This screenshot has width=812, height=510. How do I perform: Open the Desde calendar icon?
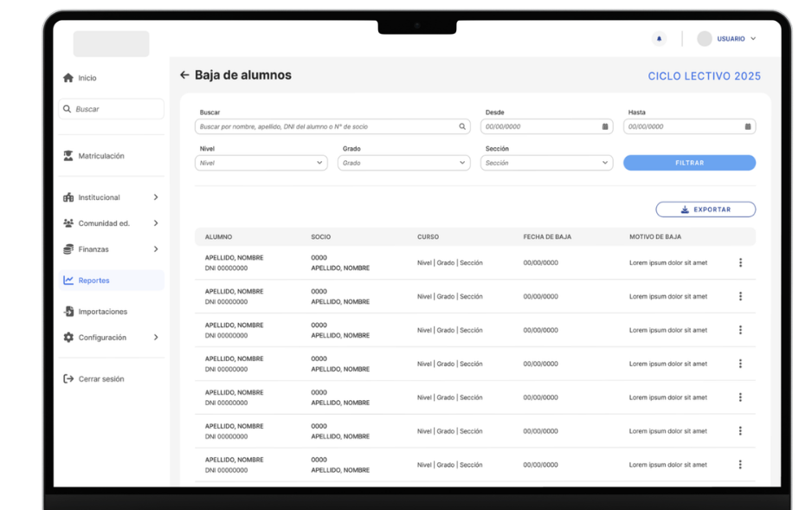(x=605, y=126)
